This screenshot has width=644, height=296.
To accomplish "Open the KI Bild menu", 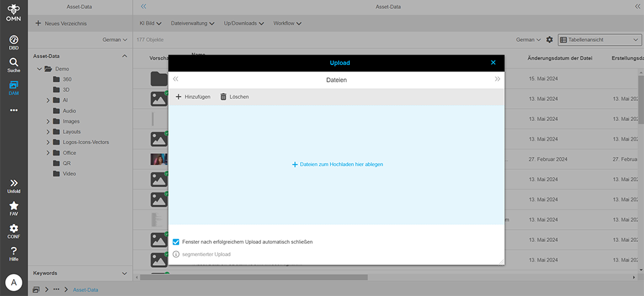I will tap(150, 23).
